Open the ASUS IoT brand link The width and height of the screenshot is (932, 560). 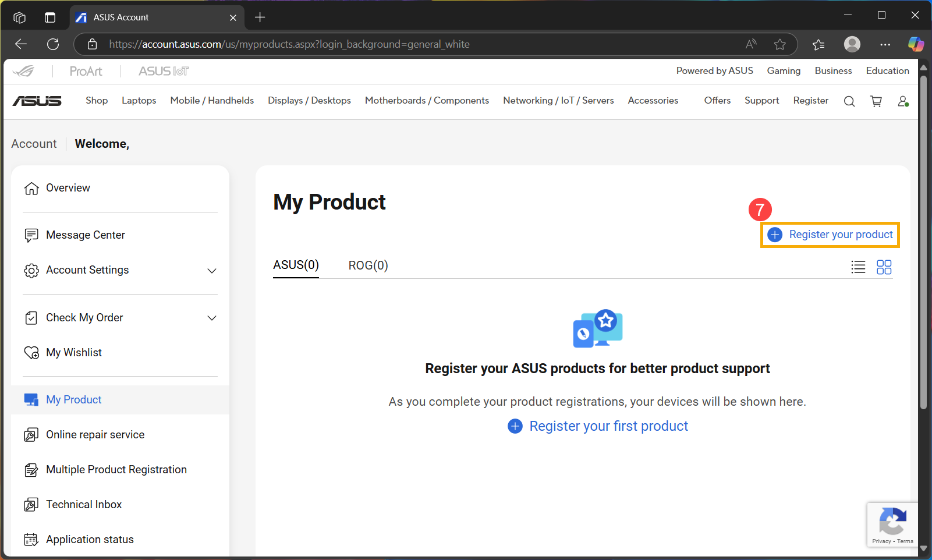164,71
